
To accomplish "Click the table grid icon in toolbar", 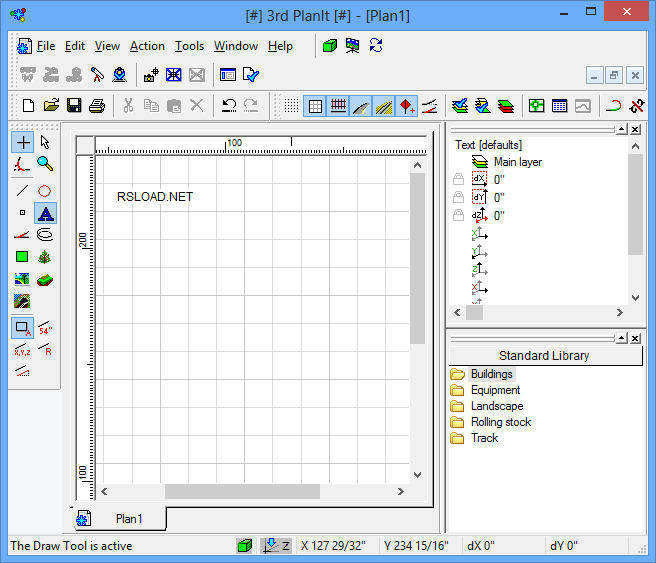I will tap(559, 106).
